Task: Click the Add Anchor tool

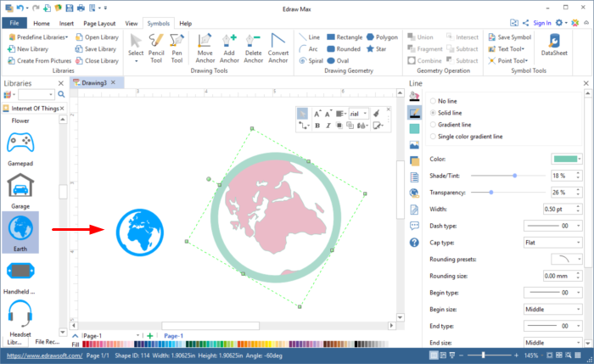Action: coord(228,48)
